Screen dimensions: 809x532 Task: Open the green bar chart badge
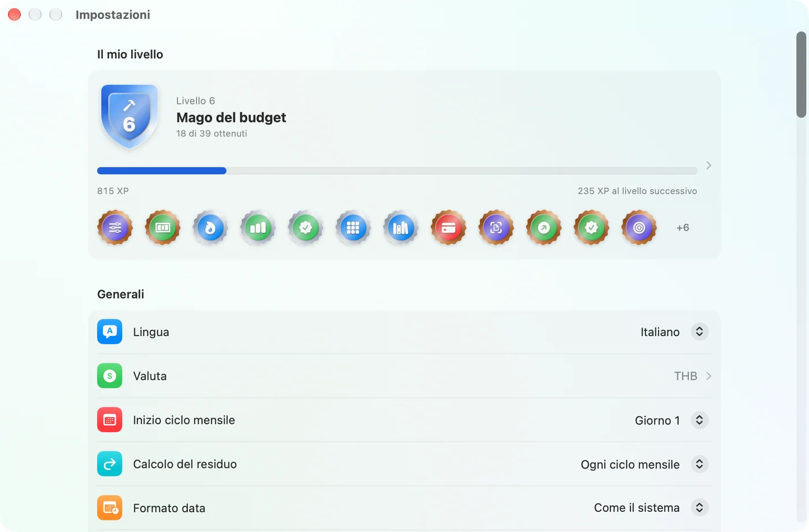click(258, 228)
